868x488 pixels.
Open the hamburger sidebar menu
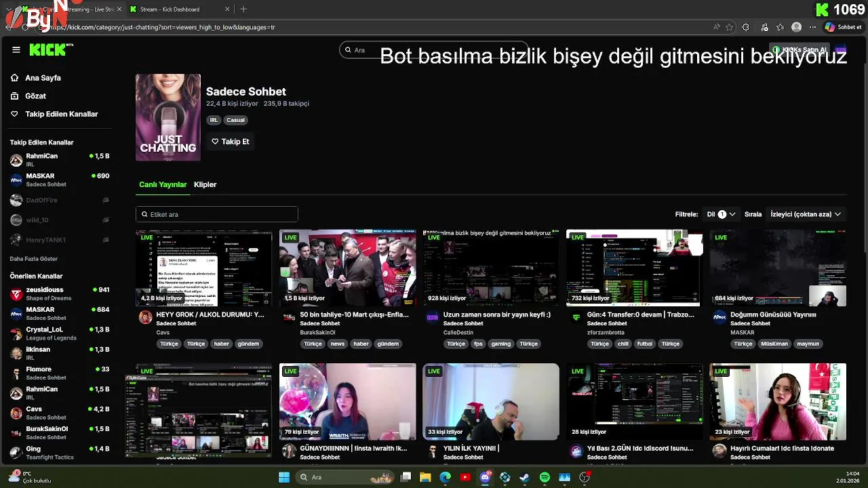[x=16, y=49]
